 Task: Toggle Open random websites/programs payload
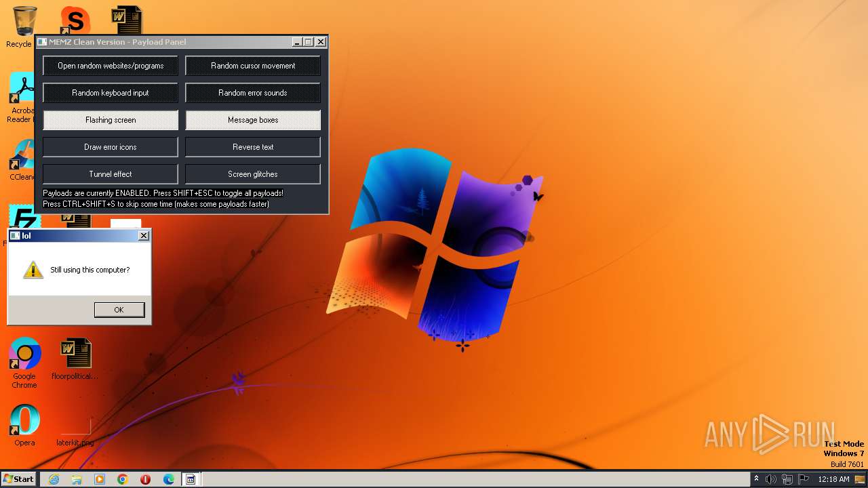111,66
